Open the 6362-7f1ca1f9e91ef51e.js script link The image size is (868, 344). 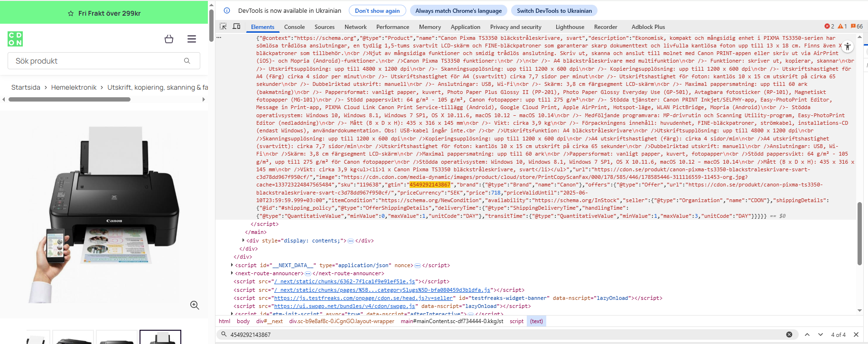click(345, 281)
